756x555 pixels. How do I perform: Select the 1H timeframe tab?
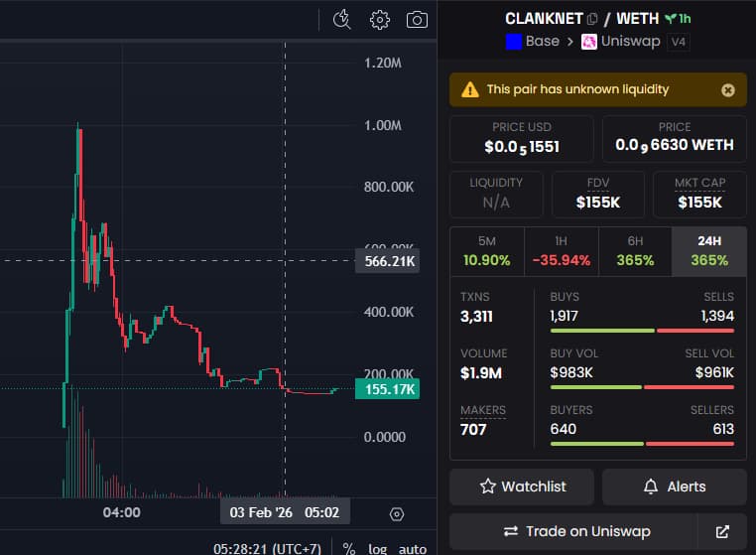(561, 250)
